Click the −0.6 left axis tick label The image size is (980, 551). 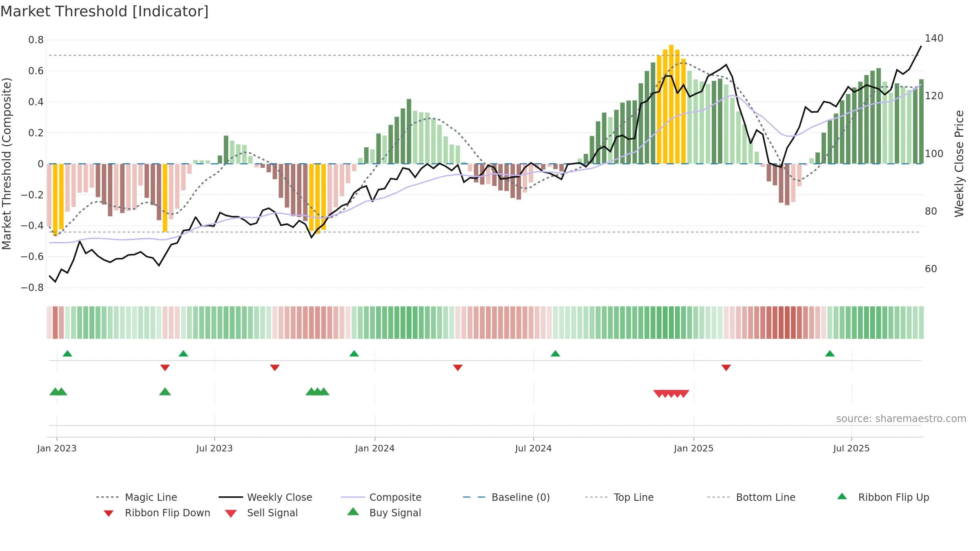click(32, 257)
